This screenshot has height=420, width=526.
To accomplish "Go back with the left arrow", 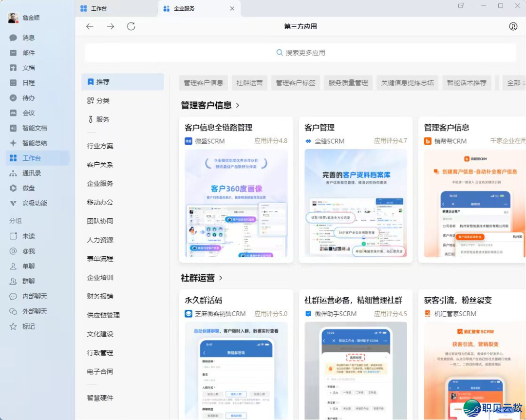I will pyautogui.click(x=90, y=26).
